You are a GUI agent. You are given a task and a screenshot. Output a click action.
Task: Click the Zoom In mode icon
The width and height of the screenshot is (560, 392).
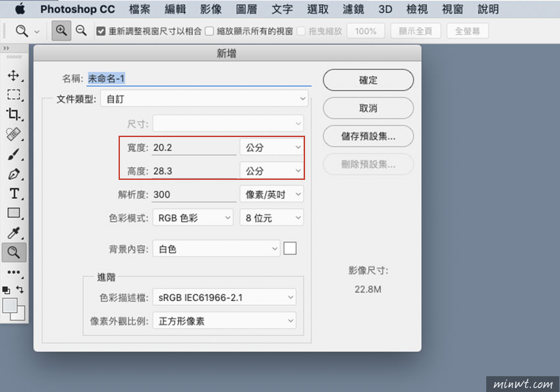click(61, 31)
